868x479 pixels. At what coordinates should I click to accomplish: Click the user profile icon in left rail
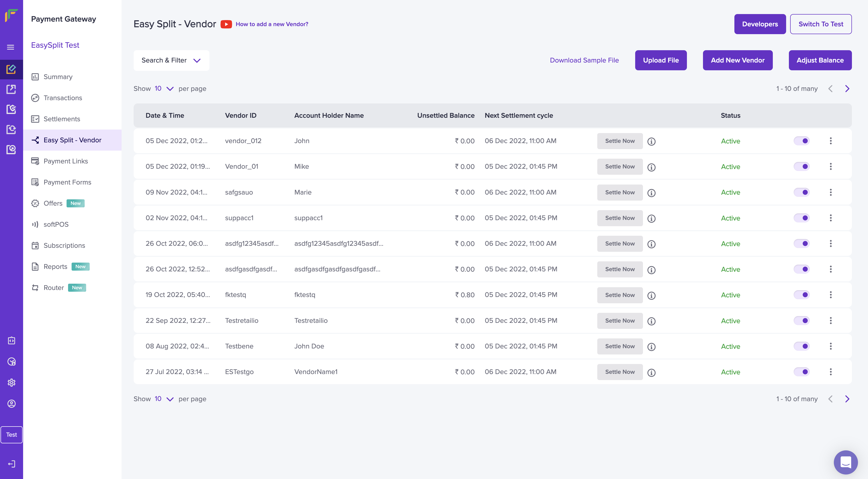click(x=12, y=403)
